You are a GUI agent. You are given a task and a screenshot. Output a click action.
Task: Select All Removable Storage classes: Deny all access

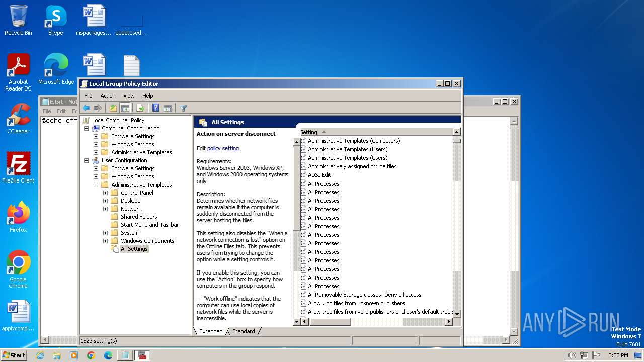click(x=365, y=295)
